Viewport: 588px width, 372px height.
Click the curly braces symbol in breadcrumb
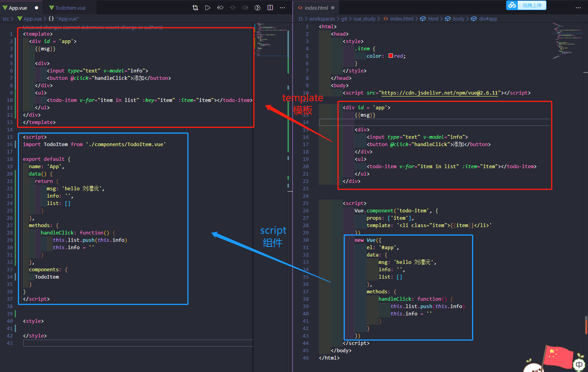(x=51, y=19)
